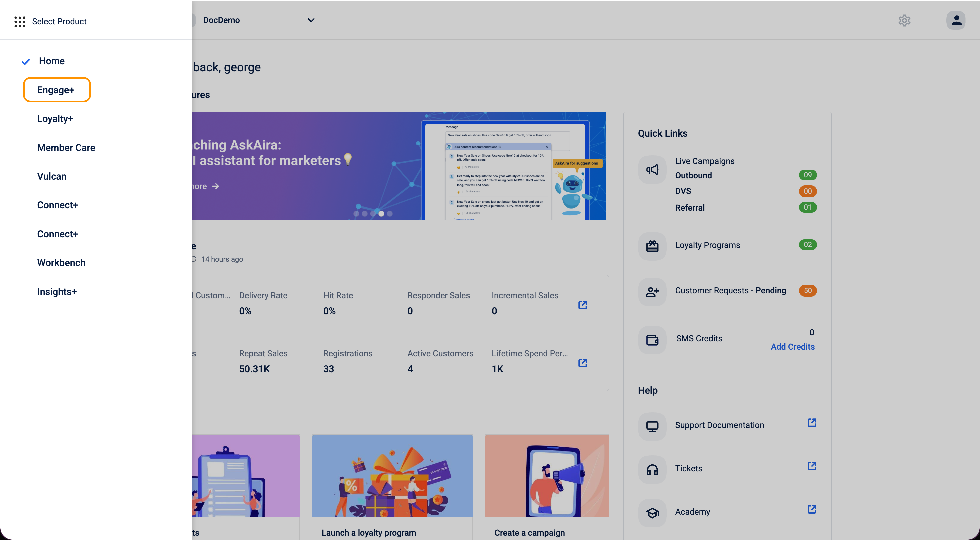
Task: Click the Academy graduation cap icon
Action: pyautogui.click(x=652, y=513)
